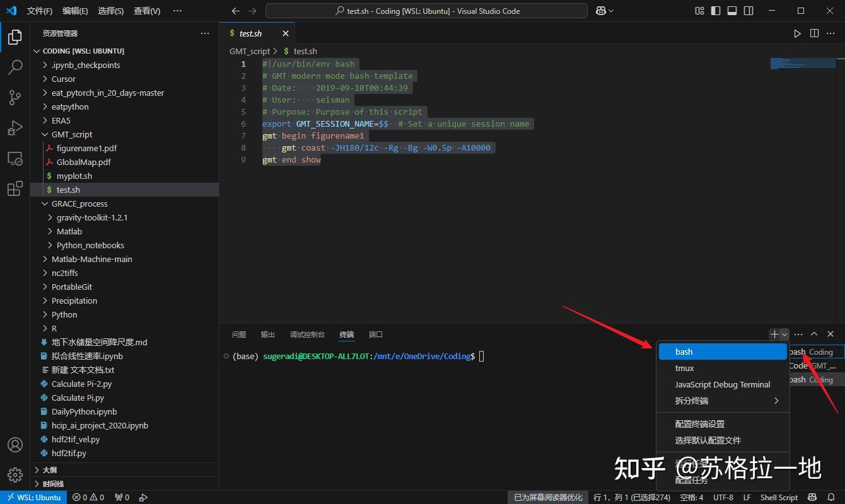
Task: Click UTF-8 encoding in status bar
Action: click(723, 497)
